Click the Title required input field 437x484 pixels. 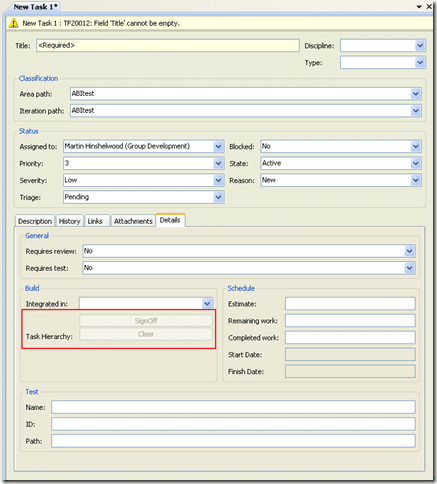click(168, 46)
